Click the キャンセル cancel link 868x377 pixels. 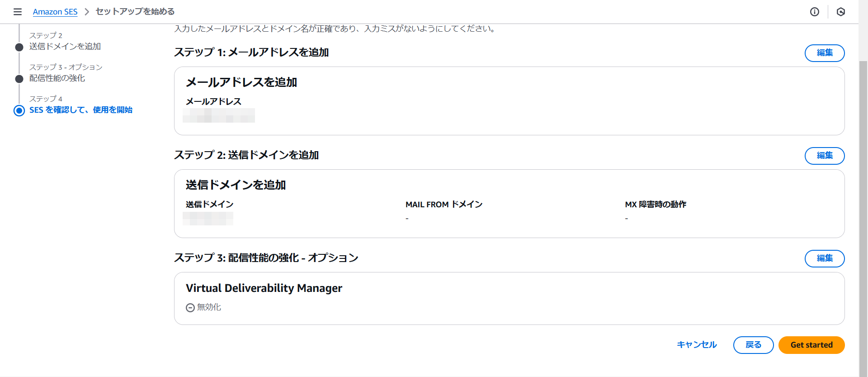point(697,345)
